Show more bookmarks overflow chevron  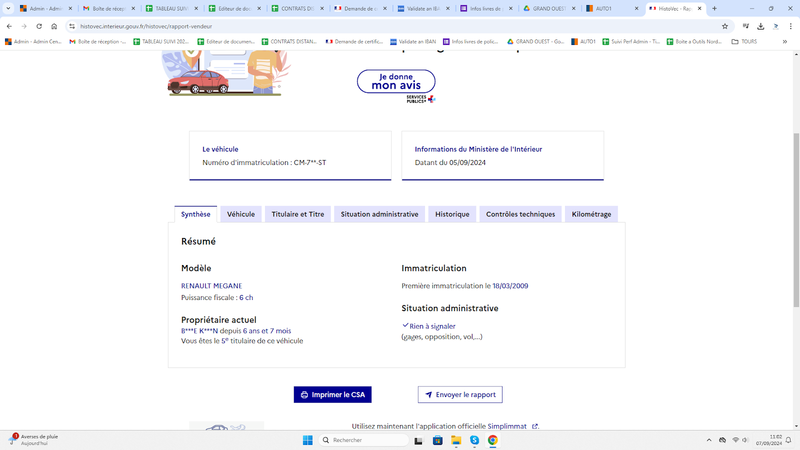[785, 41]
